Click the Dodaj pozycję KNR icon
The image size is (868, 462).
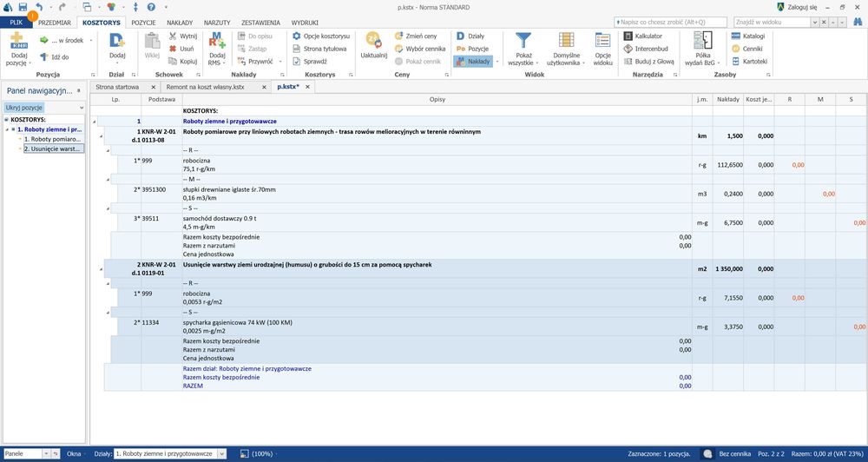(19, 41)
